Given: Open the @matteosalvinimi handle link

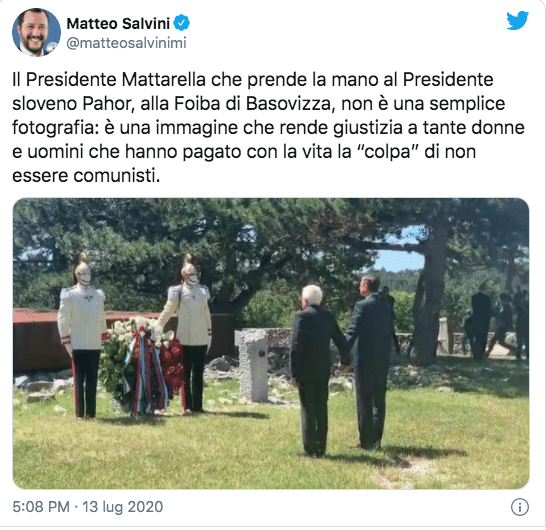Looking at the screenshot, I should [126, 43].
